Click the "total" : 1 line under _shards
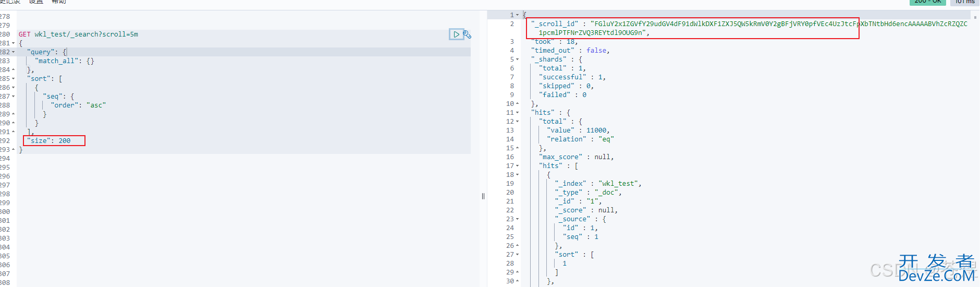Viewport: 980px width, 287px height. tap(562, 68)
